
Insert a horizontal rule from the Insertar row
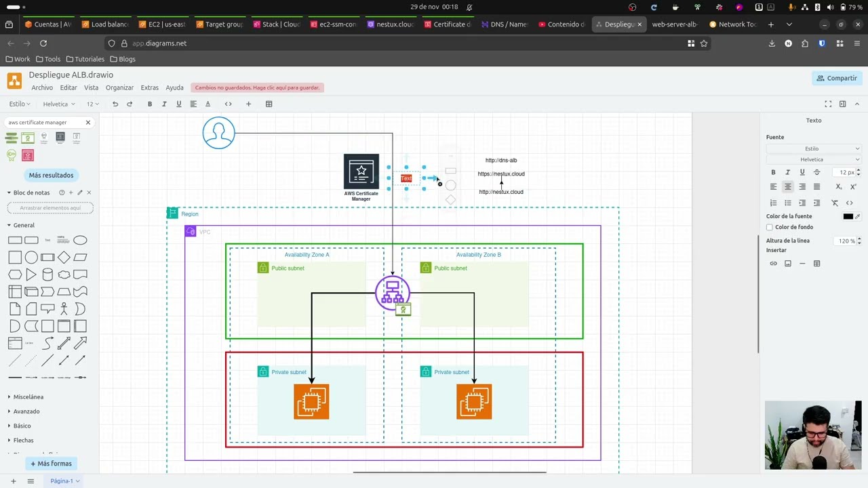802,263
